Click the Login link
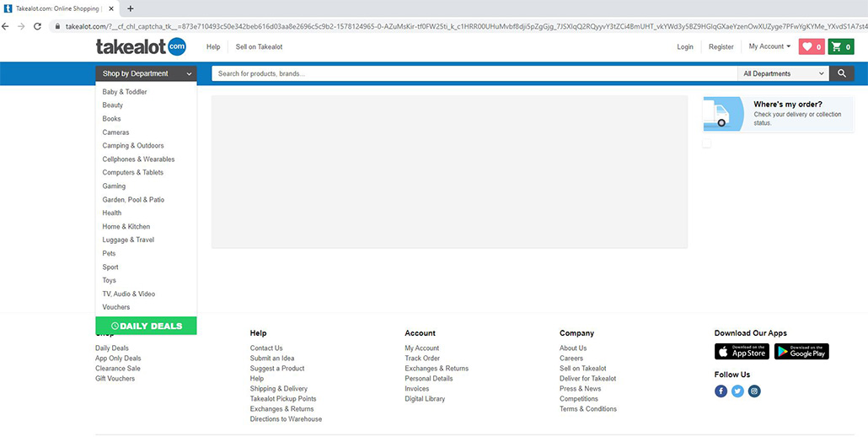 (x=685, y=47)
